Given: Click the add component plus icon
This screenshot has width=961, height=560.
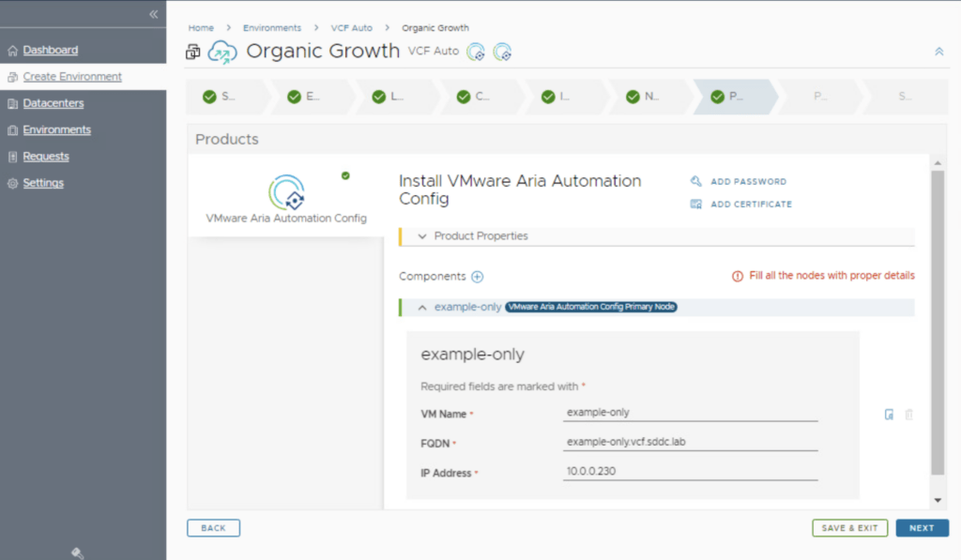Looking at the screenshot, I should 477,277.
